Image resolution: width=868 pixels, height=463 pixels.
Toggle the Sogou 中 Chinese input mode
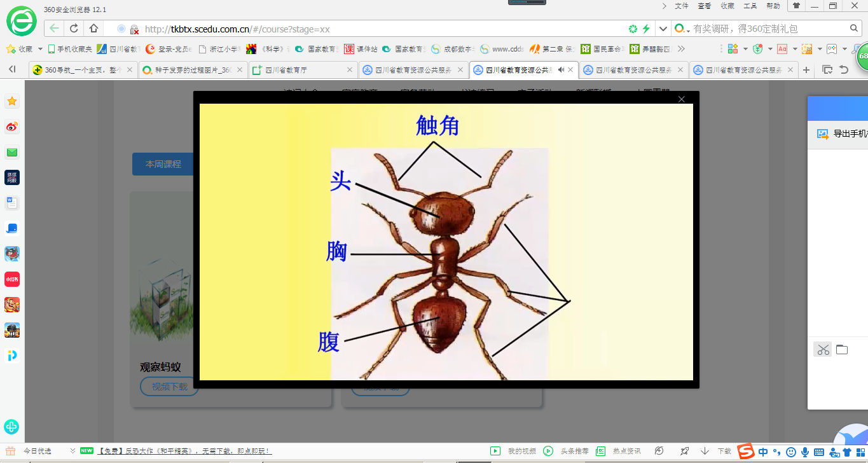coord(763,452)
